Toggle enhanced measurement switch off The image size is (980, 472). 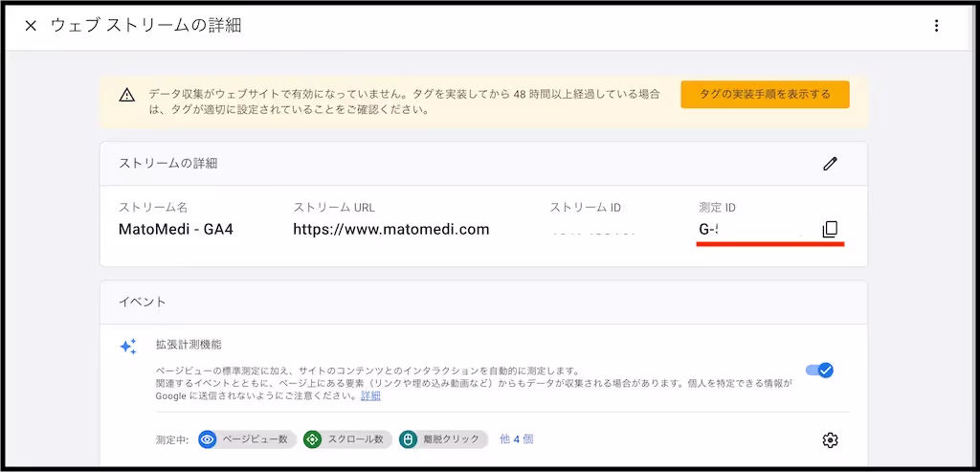pos(819,371)
